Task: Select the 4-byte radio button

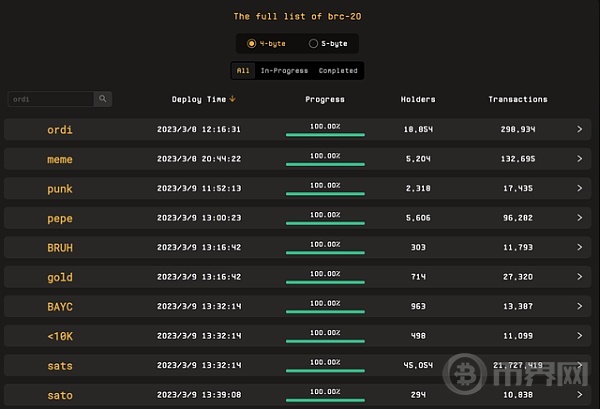Action: [x=251, y=44]
